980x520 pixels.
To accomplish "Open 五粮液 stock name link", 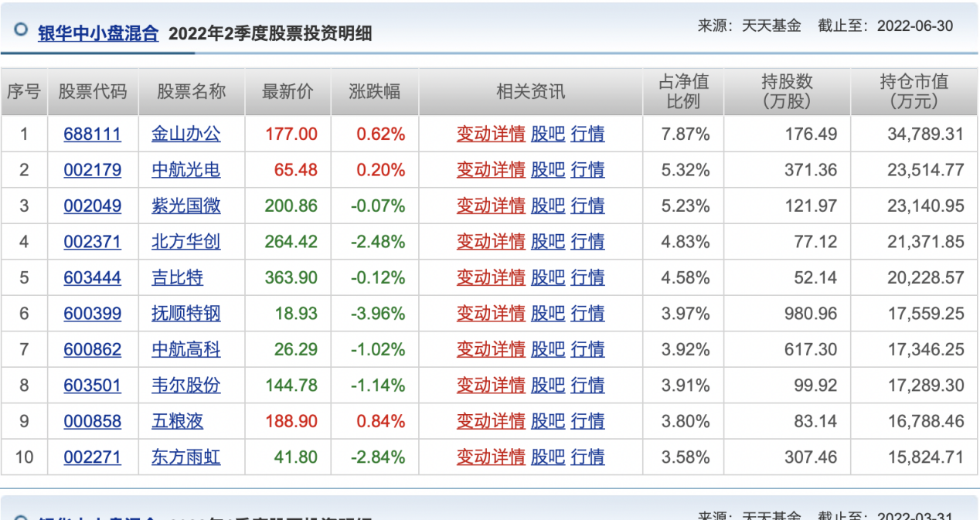I will [177, 421].
